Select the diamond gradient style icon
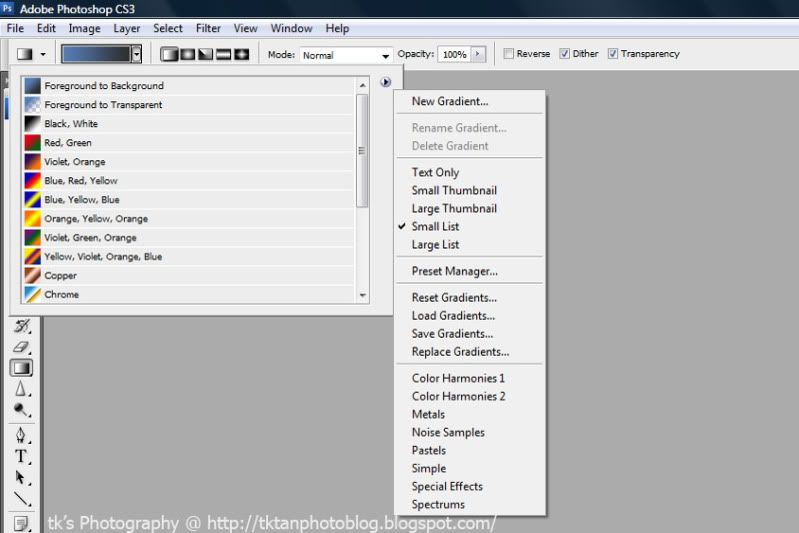The height and width of the screenshot is (533, 799). pyautogui.click(x=242, y=54)
